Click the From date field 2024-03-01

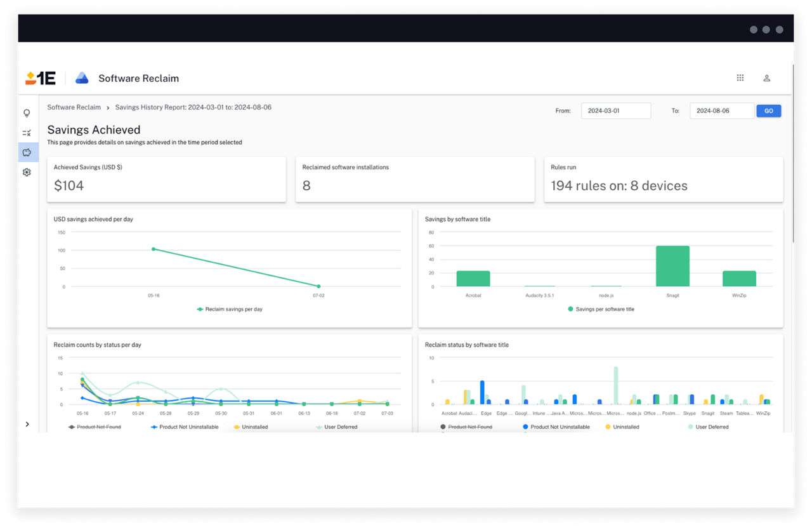[x=616, y=110]
